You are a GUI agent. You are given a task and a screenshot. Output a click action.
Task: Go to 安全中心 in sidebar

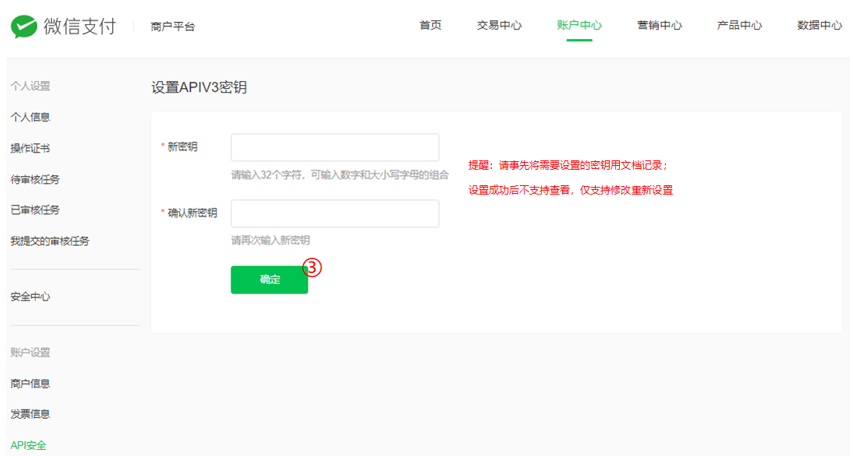coord(30,297)
